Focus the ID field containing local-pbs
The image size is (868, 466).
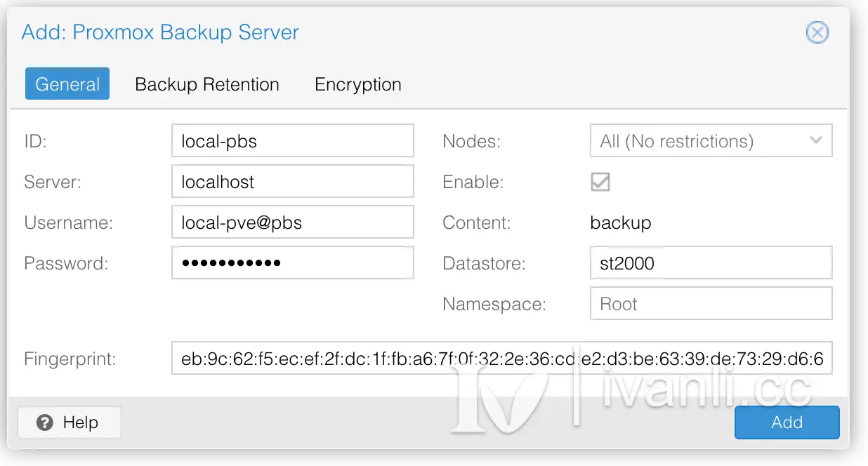(293, 140)
